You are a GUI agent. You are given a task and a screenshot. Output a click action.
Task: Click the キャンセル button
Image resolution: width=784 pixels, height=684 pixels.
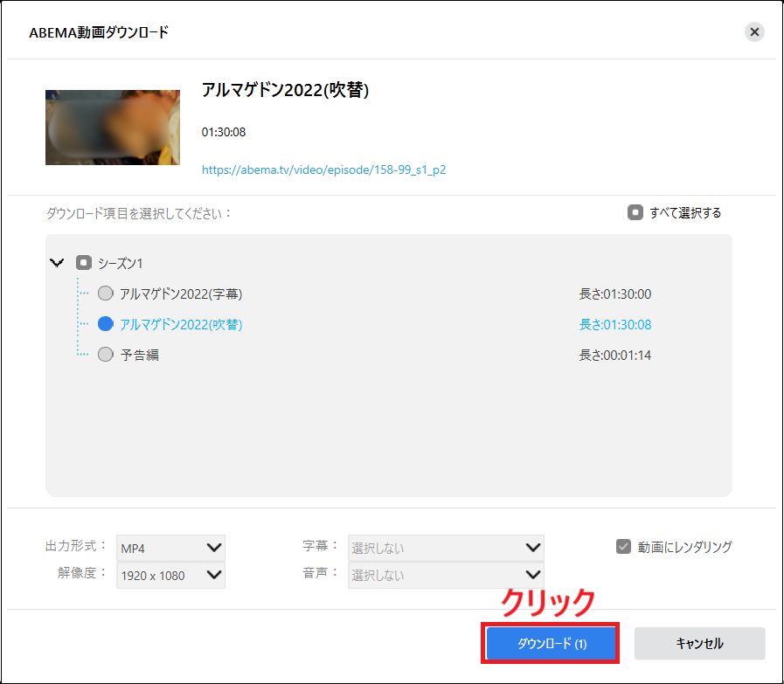(x=699, y=643)
